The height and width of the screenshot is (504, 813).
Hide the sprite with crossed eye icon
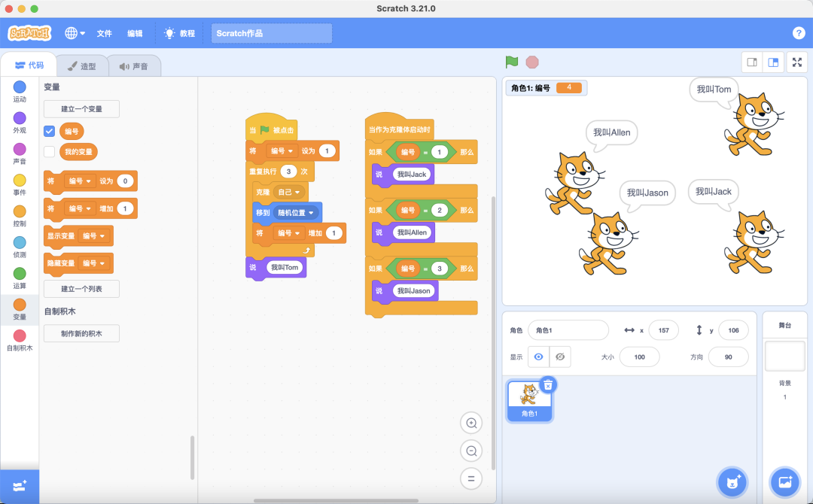click(560, 357)
